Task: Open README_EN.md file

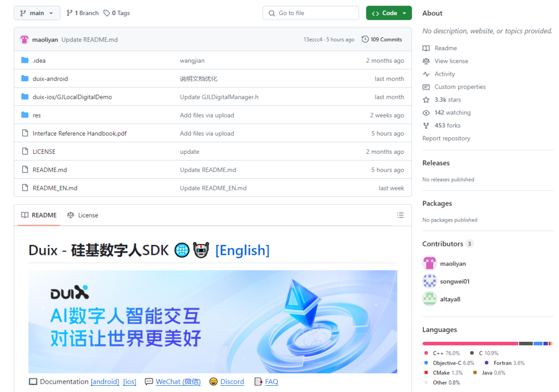Action: coord(55,188)
